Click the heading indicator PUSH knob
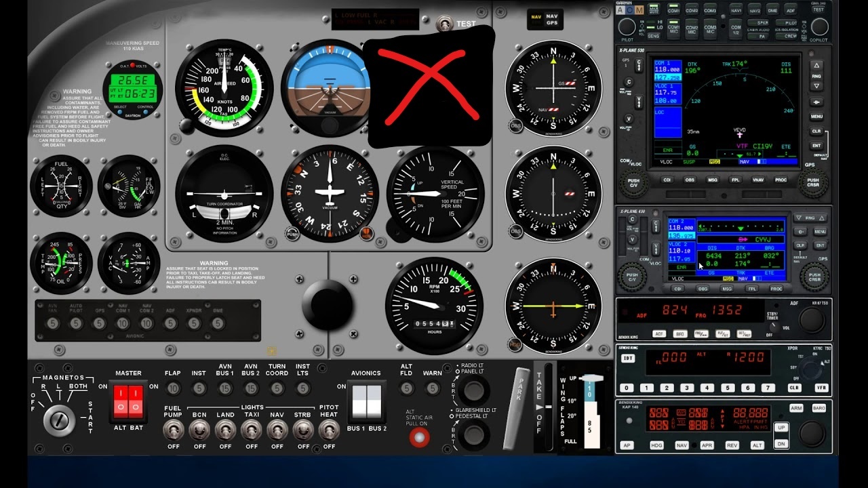Image resolution: width=868 pixels, height=488 pixels. tap(292, 235)
